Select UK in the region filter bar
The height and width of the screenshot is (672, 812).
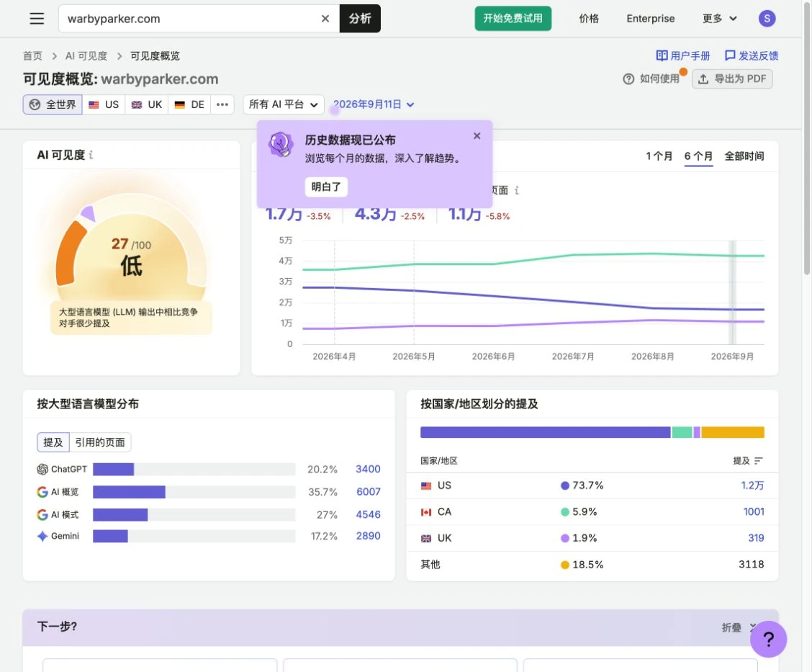pos(147,104)
